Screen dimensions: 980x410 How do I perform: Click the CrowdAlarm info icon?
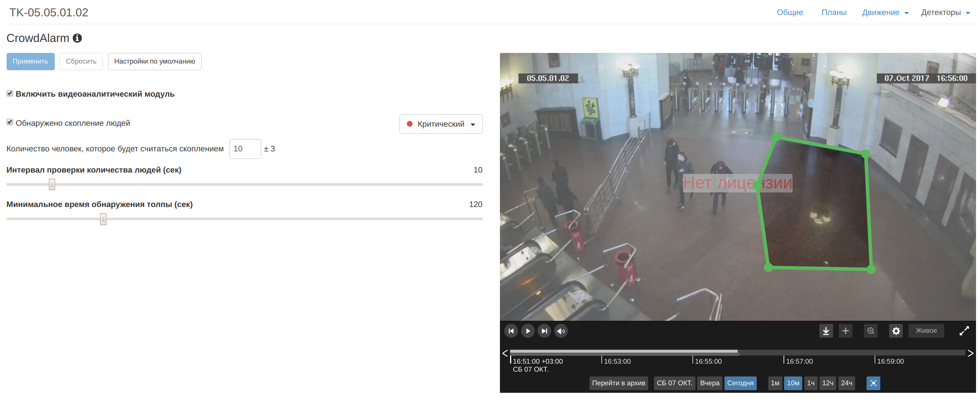coord(77,38)
